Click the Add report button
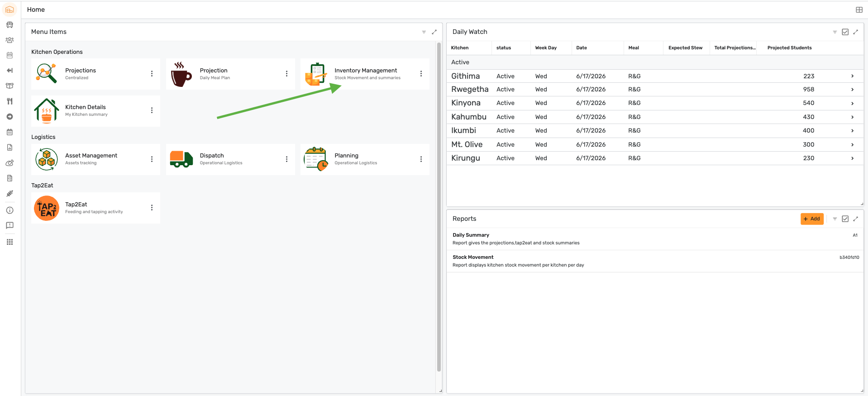Image resolution: width=868 pixels, height=396 pixels. [x=812, y=219]
